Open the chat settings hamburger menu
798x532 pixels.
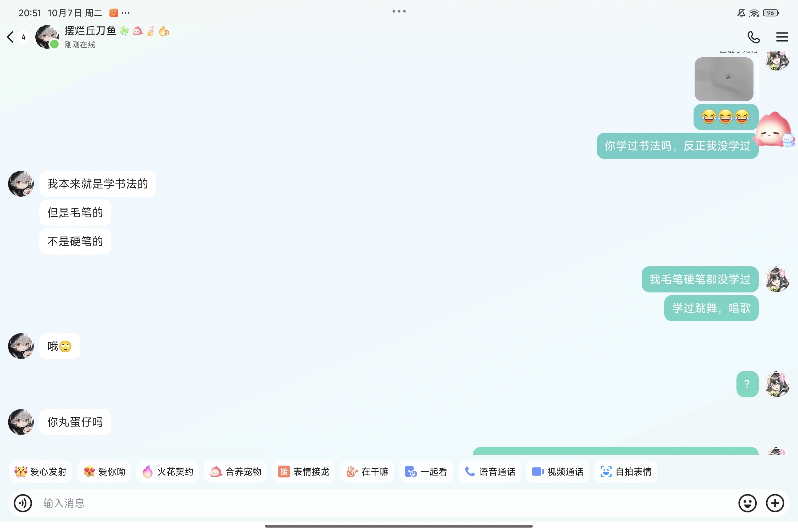coord(782,37)
